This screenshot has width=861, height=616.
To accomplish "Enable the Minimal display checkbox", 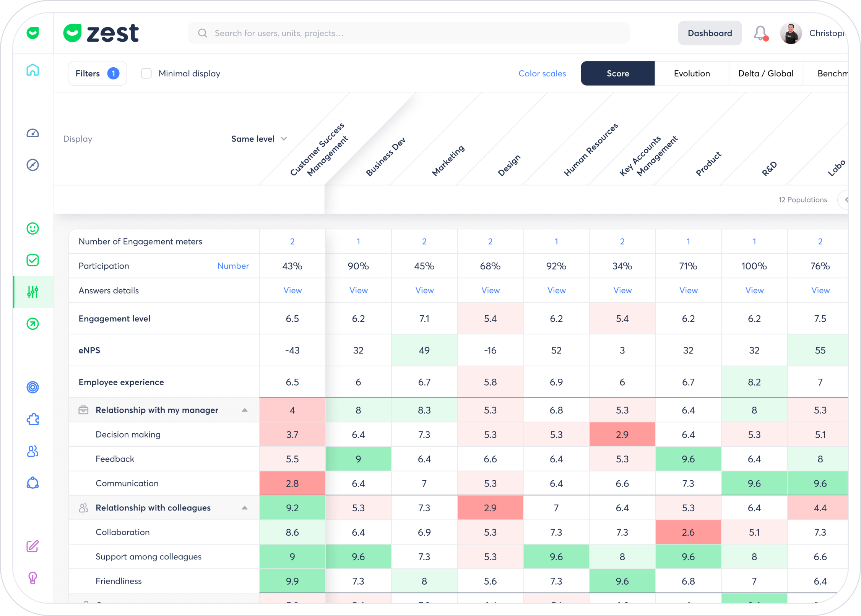I will pos(146,73).
